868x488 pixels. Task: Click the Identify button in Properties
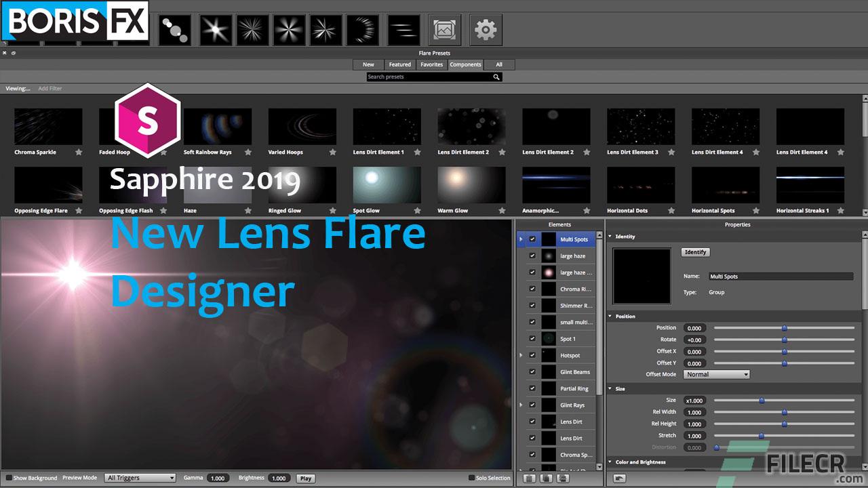[x=695, y=251]
